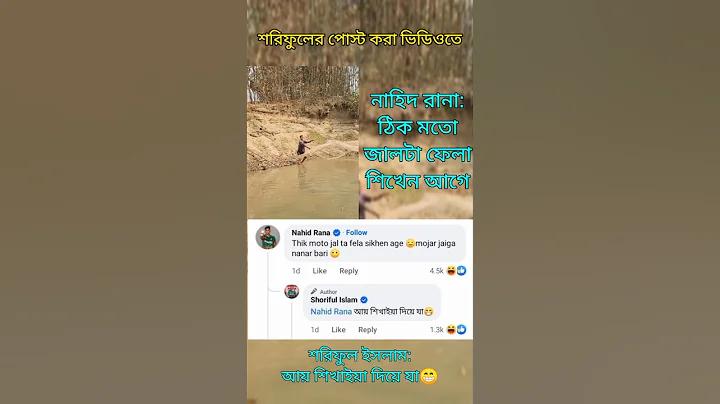The height and width of the screenshot is (404, 720).
Task: Click the 1.3k reaction count
Action: click(x=437, y=330)
